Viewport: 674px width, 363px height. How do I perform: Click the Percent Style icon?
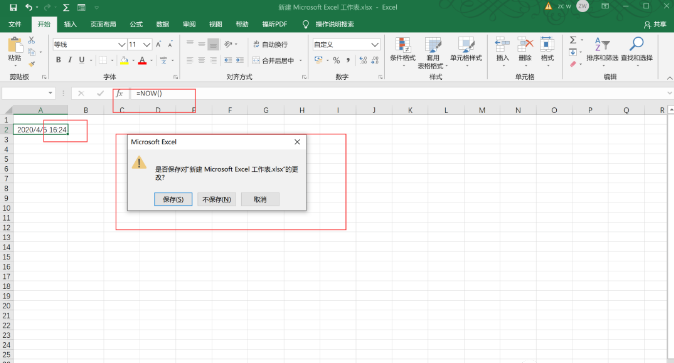[336, 61]
